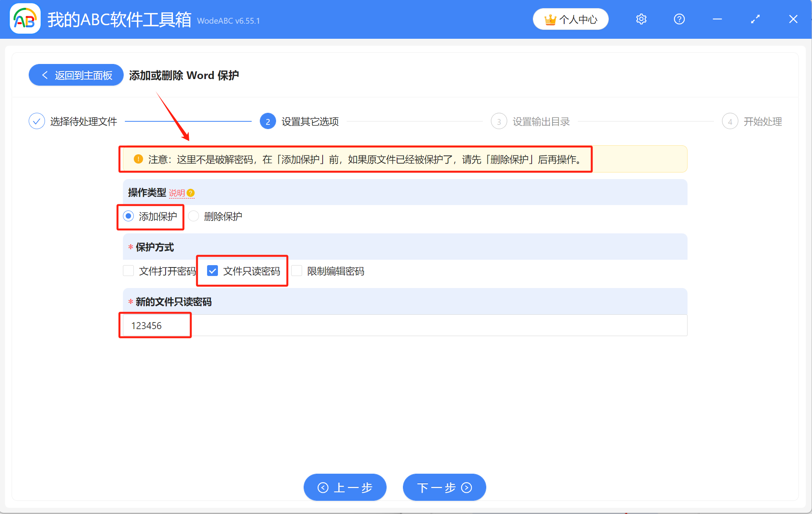Select the 添加保护 radio option
This screenshot has width=812, height=514.
coord(128,216)
